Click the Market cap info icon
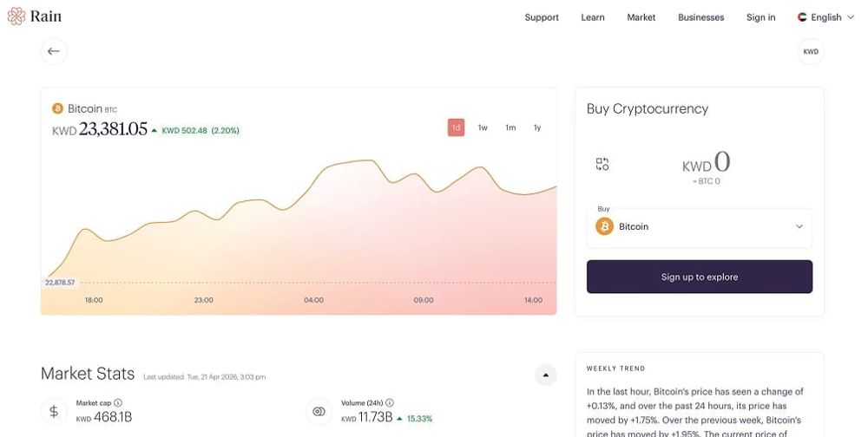 (x=118, y=402)
